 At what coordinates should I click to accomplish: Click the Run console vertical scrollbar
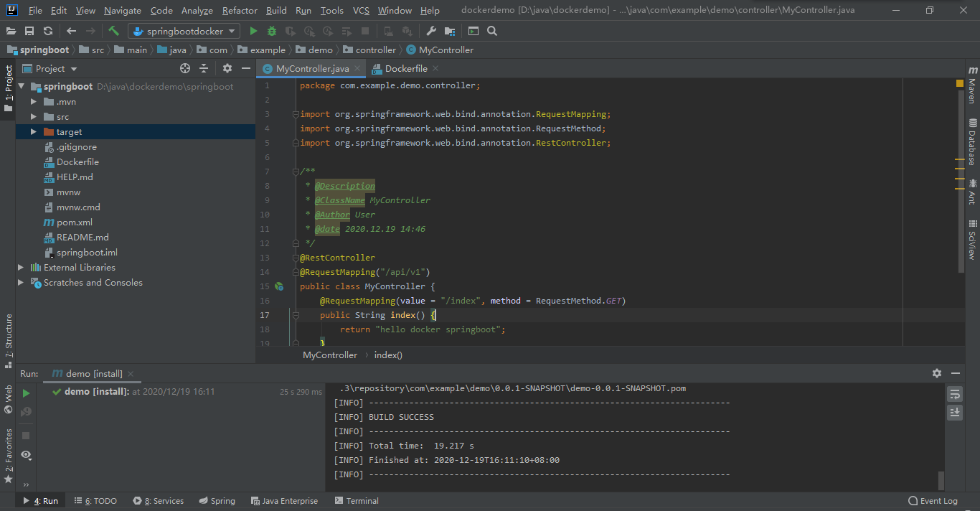(941, 479)
